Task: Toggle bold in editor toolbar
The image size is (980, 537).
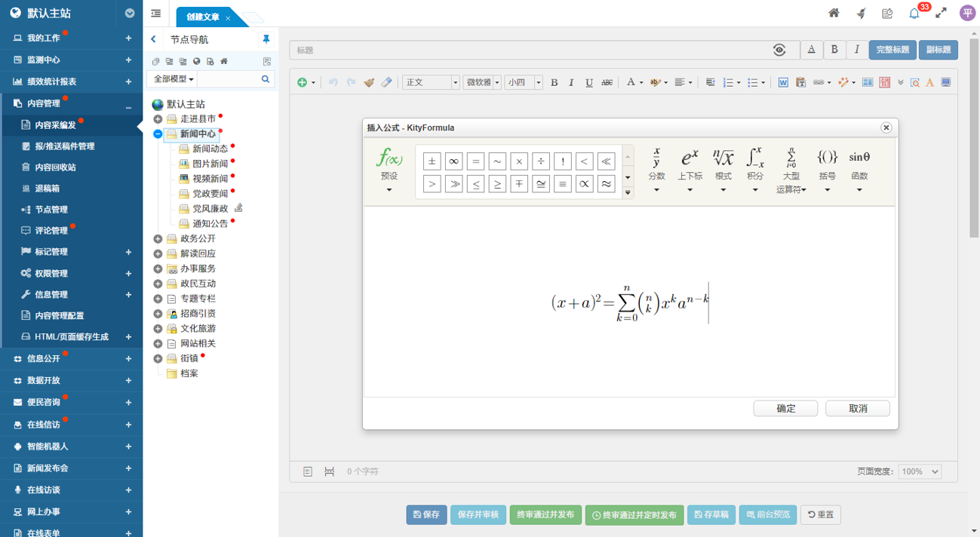Action: [x=554, y=82]
